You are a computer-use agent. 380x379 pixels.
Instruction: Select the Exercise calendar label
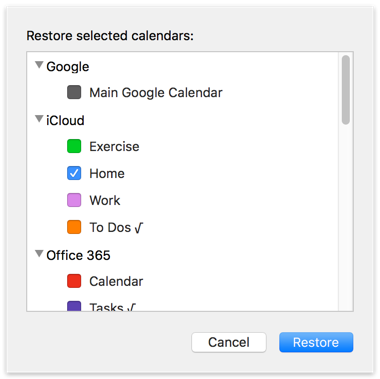(114, 147)
